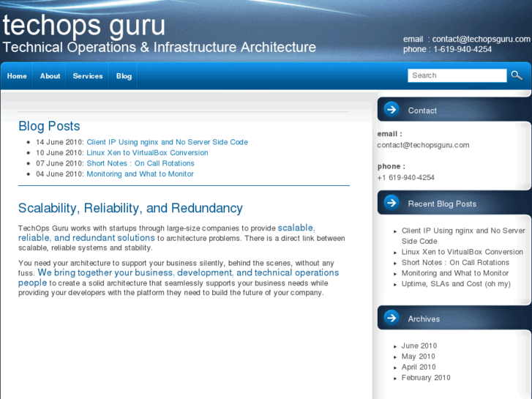Click Scalability, Reliability, and Redundancy heading

point(130,208)
